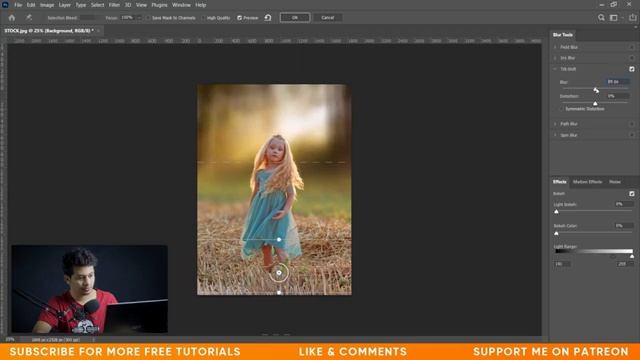
Task: Enable the High Quality checkbox
Action: (203, 18)
